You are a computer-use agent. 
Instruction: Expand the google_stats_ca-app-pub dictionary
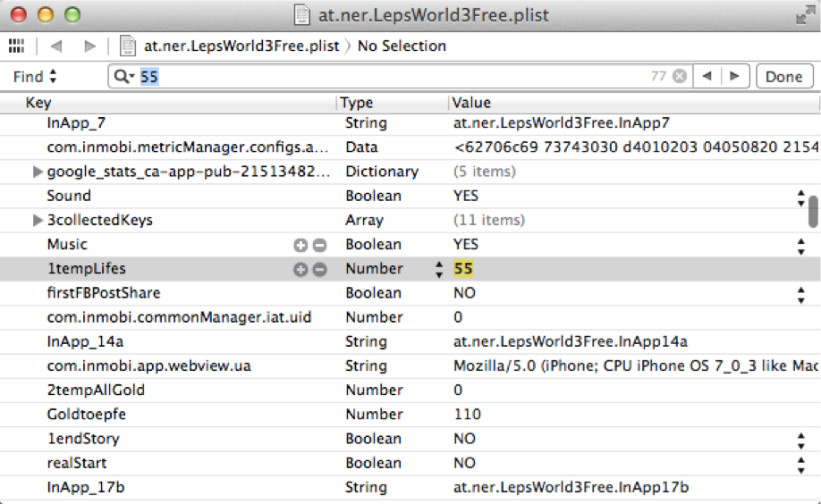(x=38, y=172)
